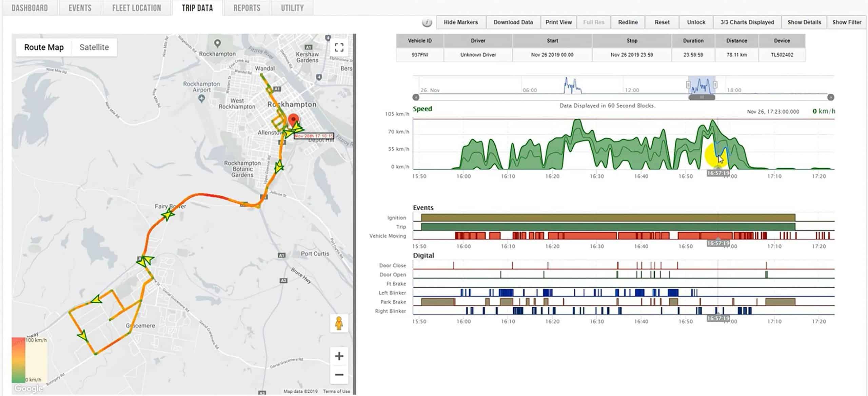Zoom in on the route map
The height and width of the screenshot is (396, 868).
pos(339,356)
